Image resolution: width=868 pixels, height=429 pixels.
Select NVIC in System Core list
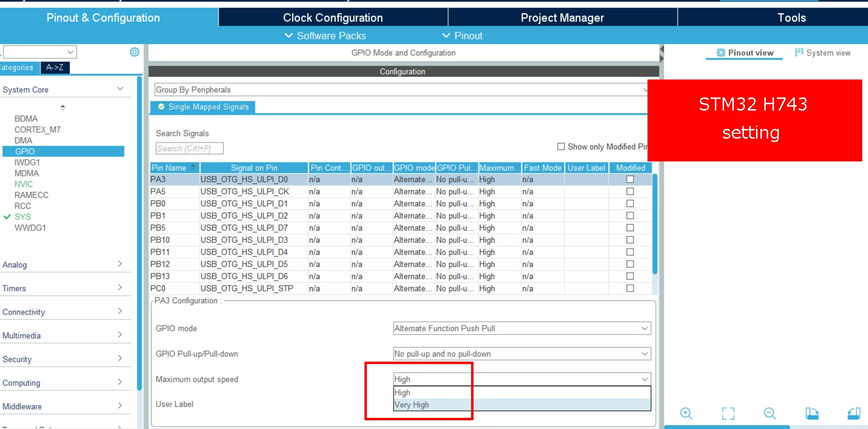(x=24, y=184)
